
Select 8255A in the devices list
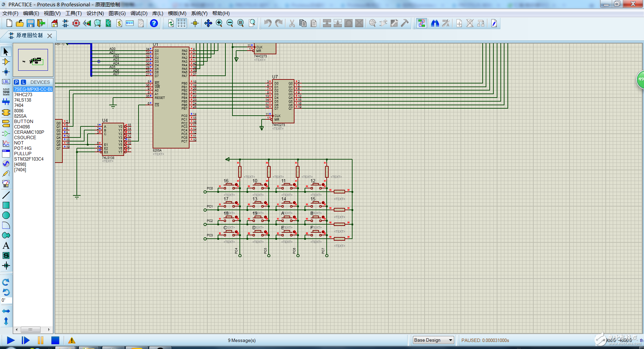(x=20, y=116)
